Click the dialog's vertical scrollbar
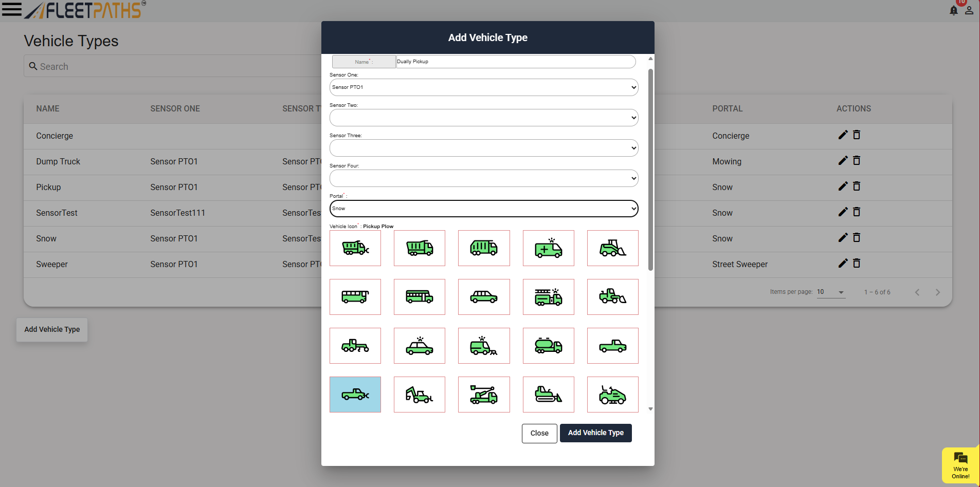This screenshot has width=980, height=487. click(x=650, y=170)
